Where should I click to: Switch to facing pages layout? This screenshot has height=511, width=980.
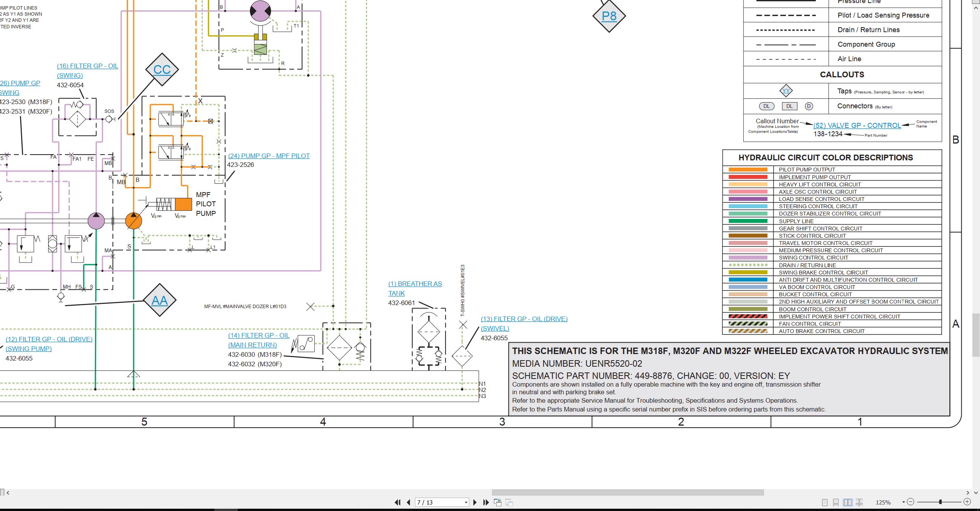pos(848,502)
